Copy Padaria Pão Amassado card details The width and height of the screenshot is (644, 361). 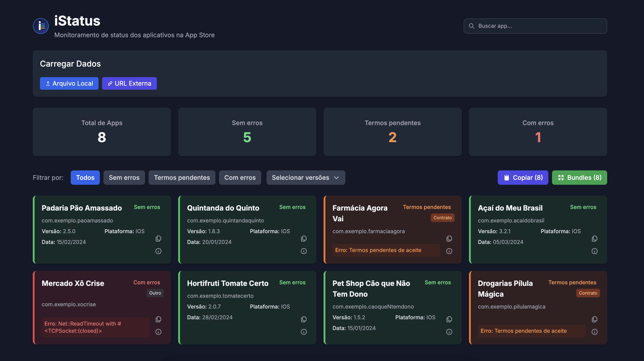tap(158, 239)
